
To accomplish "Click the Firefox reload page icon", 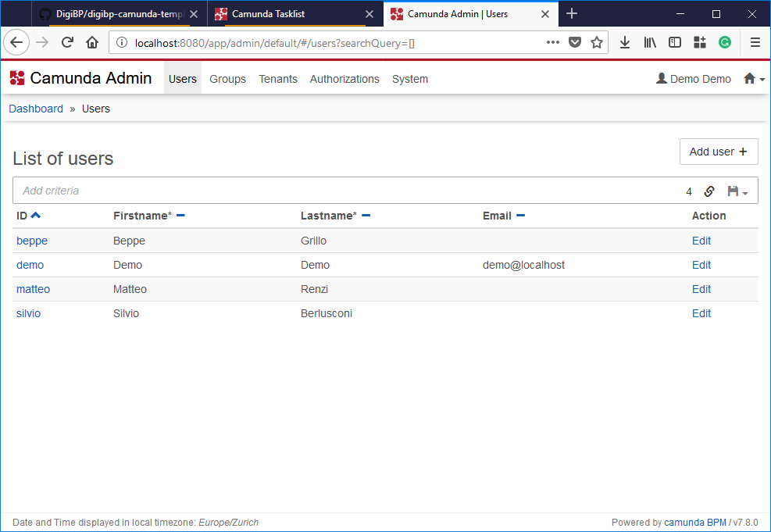I will 67,42.
